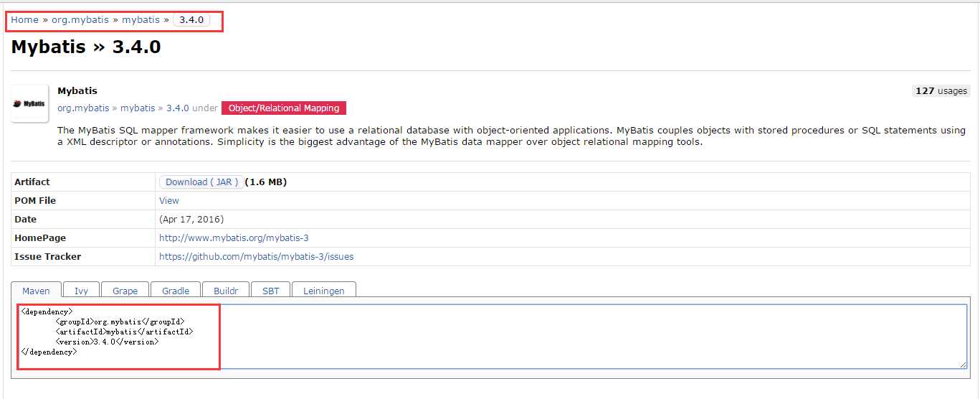
Task: Click the 3.4.0 version badge in breadcrumb
Action: pos(191,20)
